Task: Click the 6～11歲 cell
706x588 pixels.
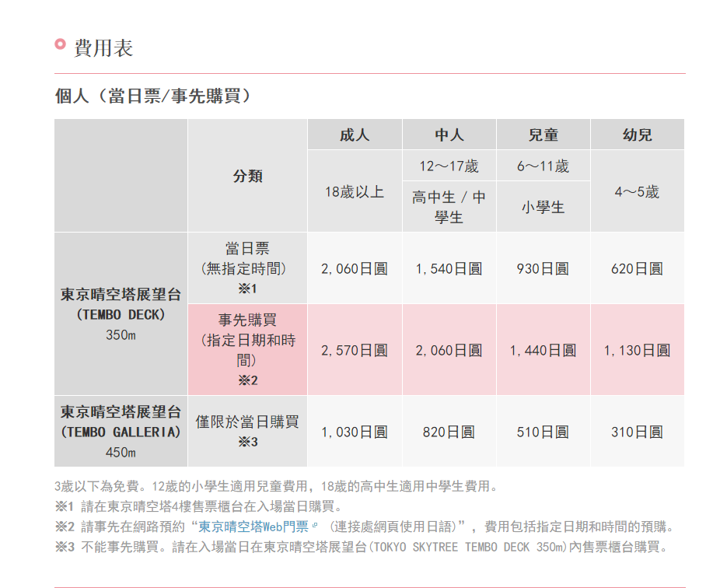Action: point(543,166)
